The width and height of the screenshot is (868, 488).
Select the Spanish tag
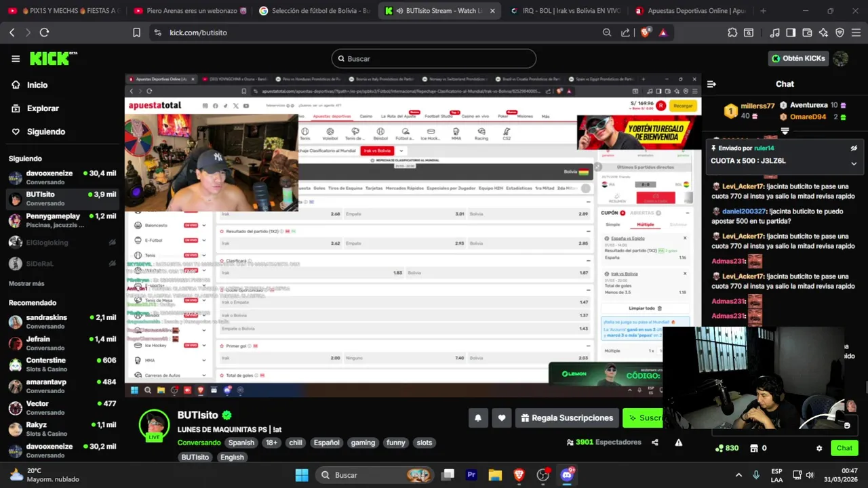241,443
